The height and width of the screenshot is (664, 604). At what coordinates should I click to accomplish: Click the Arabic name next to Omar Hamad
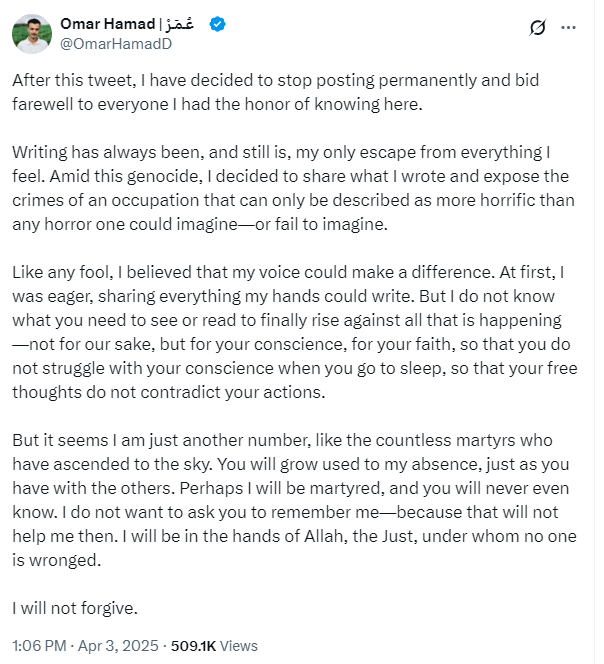tap(182, 23)
